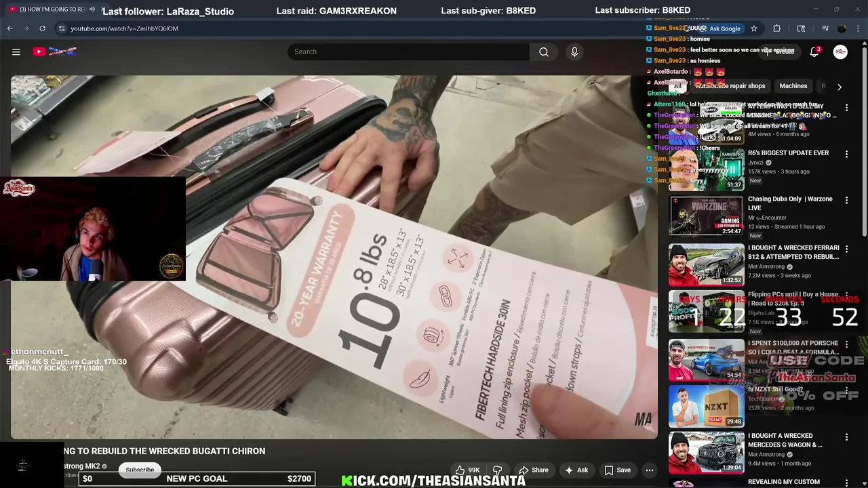Open the Chrome profile avatar
This screenshot has height=488, width=868.
[842, 28]
